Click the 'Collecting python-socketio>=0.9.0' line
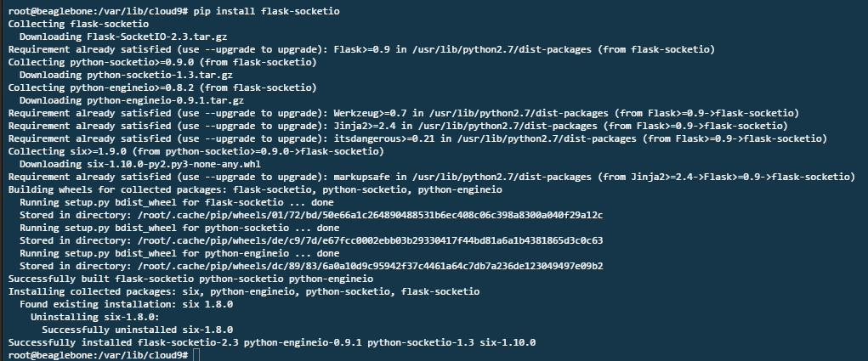The image size is (868, 361). (x=162, y=62)
